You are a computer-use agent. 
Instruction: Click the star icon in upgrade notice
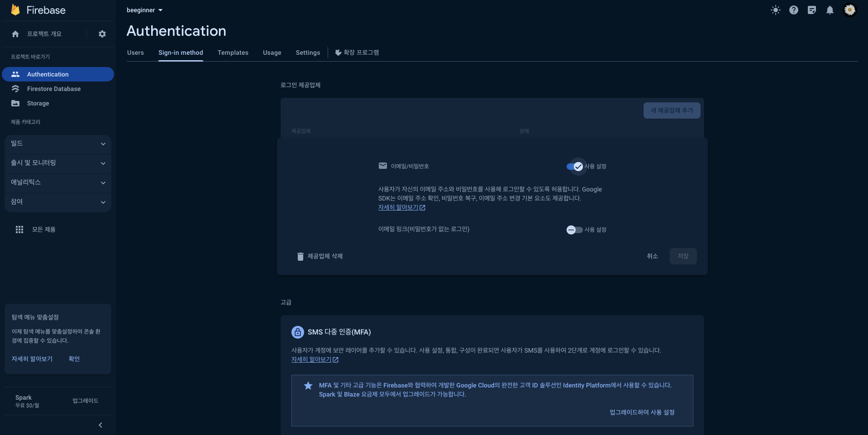coord(308,386)
